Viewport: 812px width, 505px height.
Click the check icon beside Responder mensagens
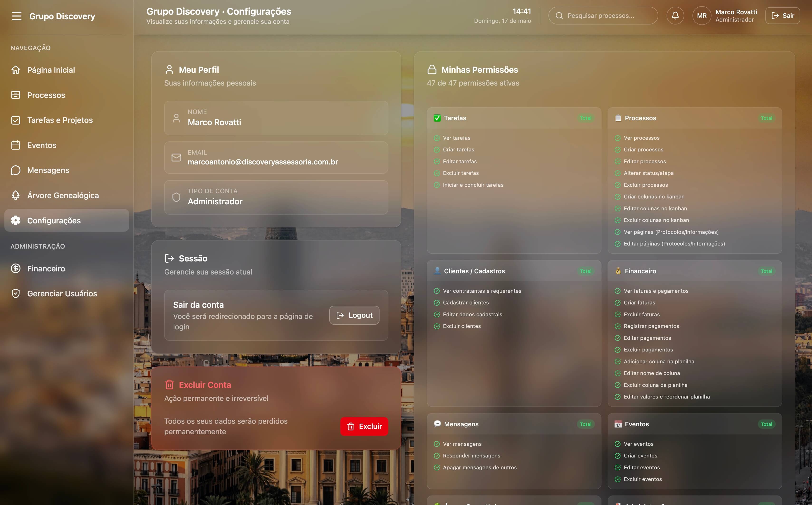coord(437,456)
